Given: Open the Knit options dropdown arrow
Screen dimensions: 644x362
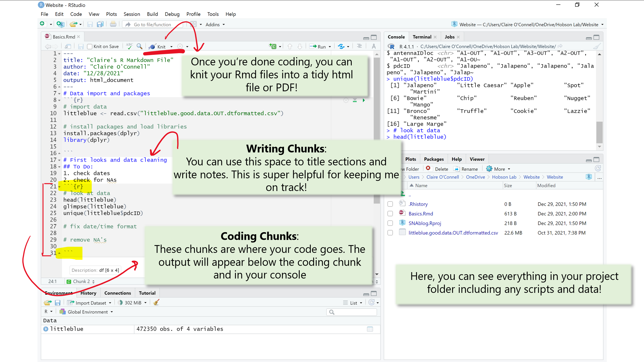Looking at the screenshot, I should (x=171, y=47).
